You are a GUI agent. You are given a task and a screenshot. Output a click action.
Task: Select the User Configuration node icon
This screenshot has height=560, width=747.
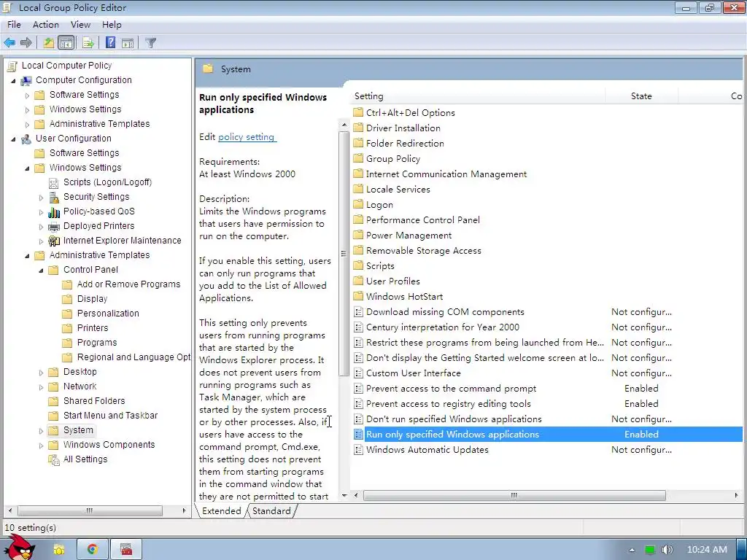[x=26, y=139]
